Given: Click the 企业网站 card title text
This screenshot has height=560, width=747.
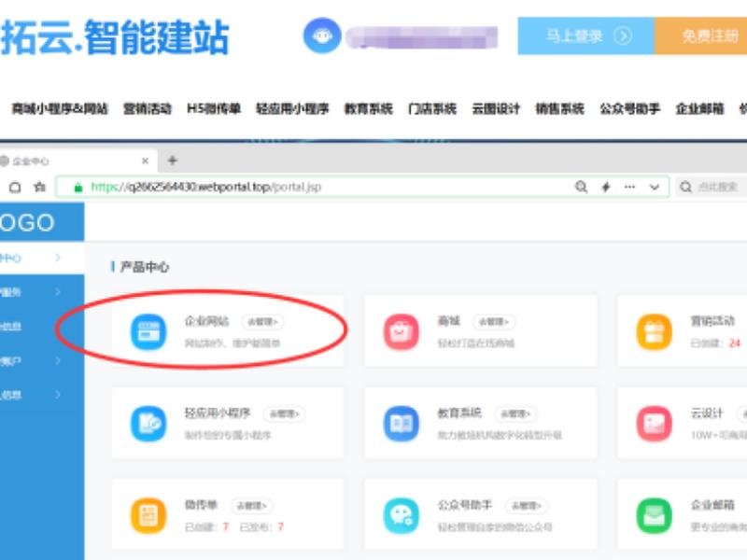Looking at the screenshot, I should [x=206, y=321].
